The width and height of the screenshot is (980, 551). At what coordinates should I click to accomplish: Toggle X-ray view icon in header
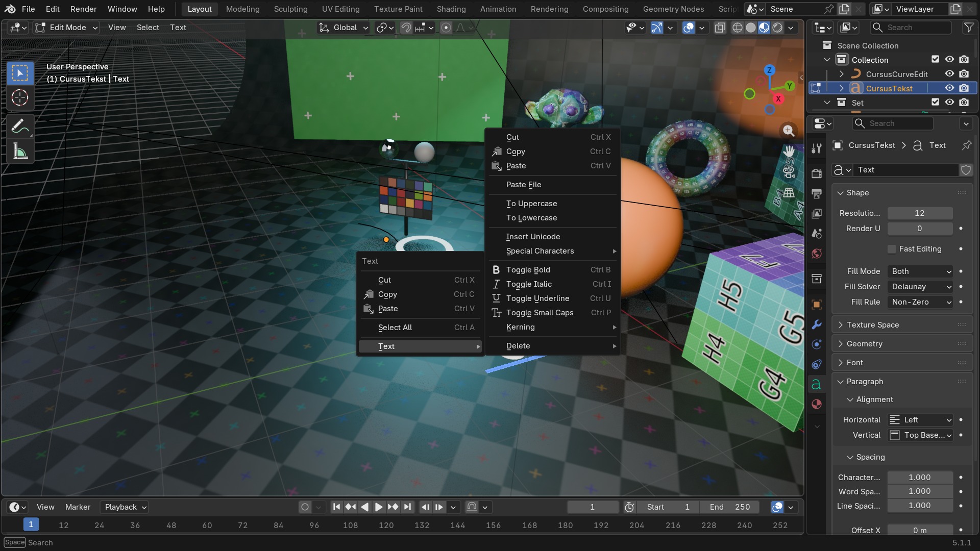[720, 28]
